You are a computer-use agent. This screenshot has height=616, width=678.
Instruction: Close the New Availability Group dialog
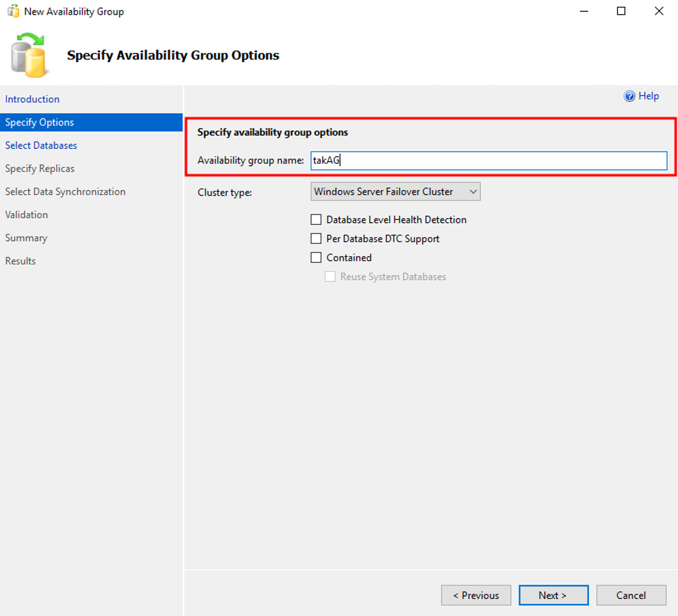point(659,11)
